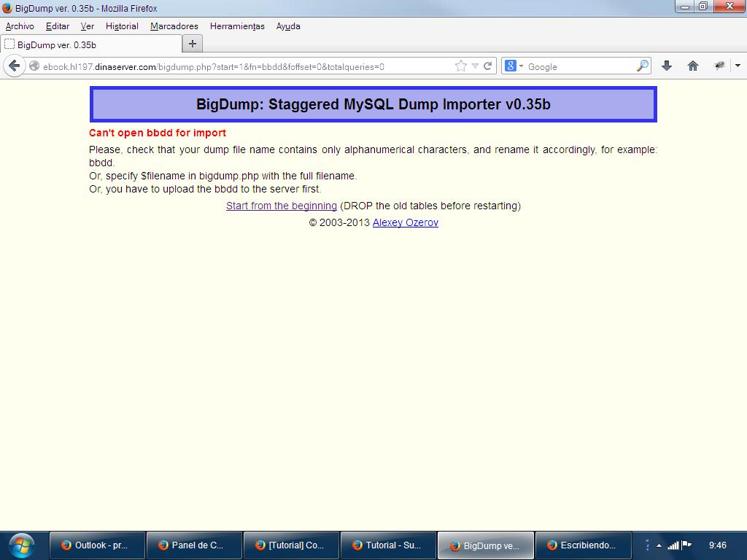Click the site identity globe icon
Image resolution: width=747 pixels, height=560 pixels.
pos(34,66)
